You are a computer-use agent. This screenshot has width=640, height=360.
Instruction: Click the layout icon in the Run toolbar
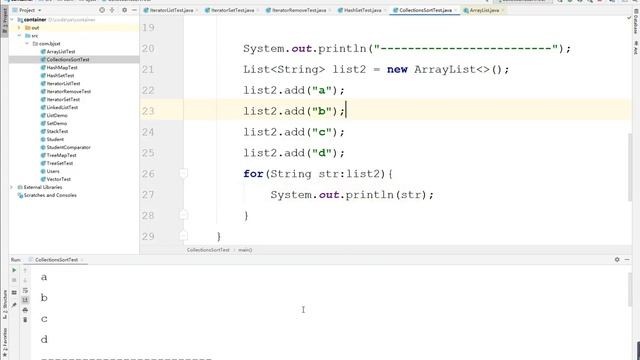point(14,292)
